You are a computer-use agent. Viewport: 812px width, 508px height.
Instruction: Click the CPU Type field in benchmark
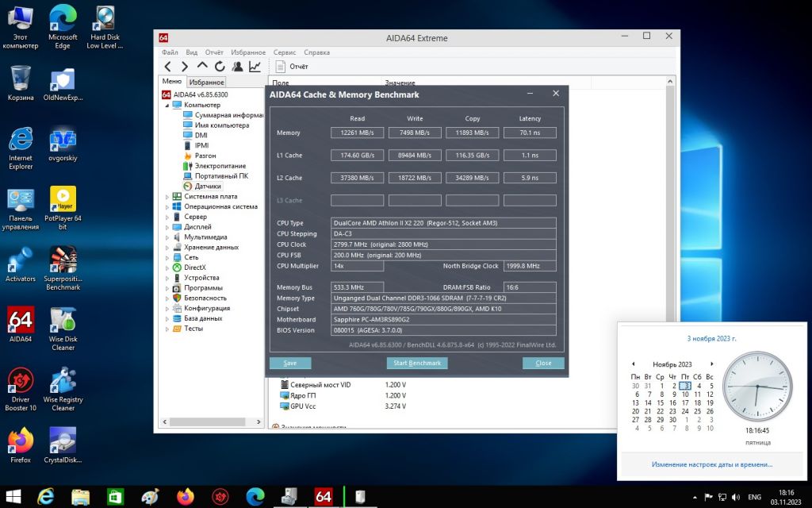tap(443, 223)
